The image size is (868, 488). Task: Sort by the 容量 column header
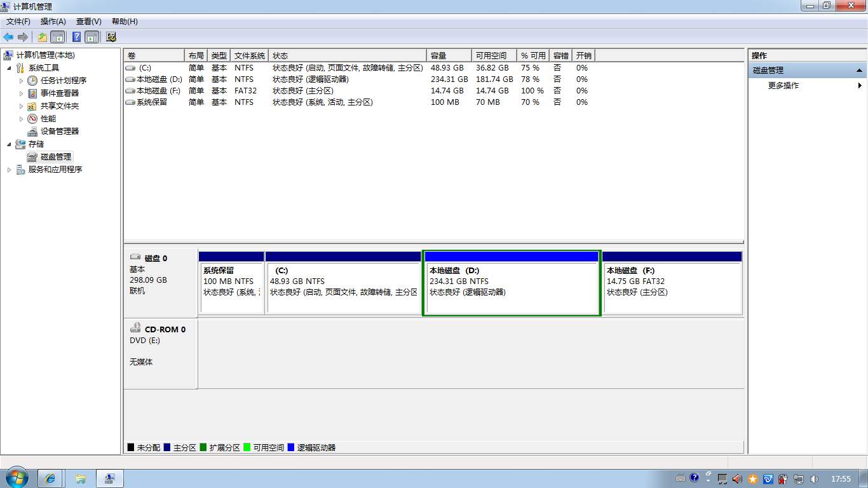449,56
